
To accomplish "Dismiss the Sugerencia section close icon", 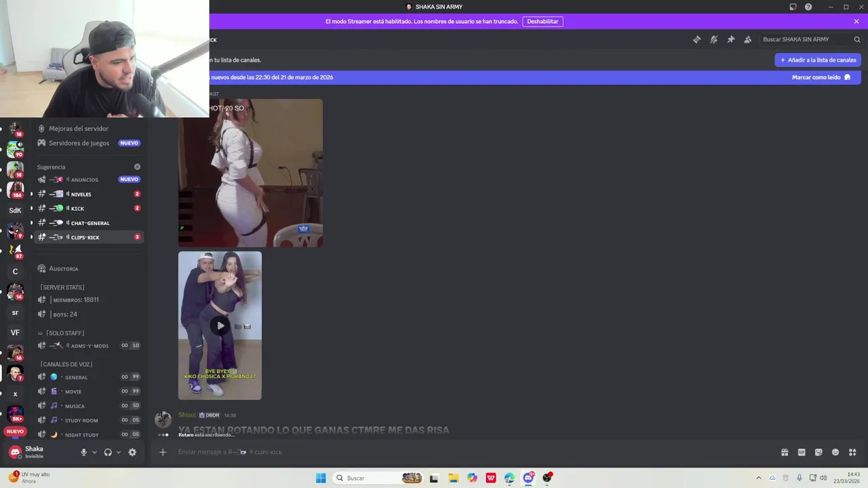I will click(137, 167).
